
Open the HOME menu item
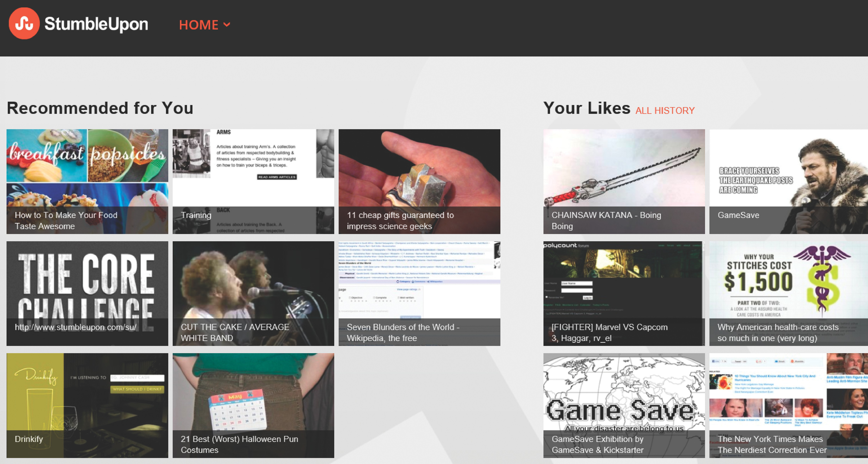(x=199, y=25)
